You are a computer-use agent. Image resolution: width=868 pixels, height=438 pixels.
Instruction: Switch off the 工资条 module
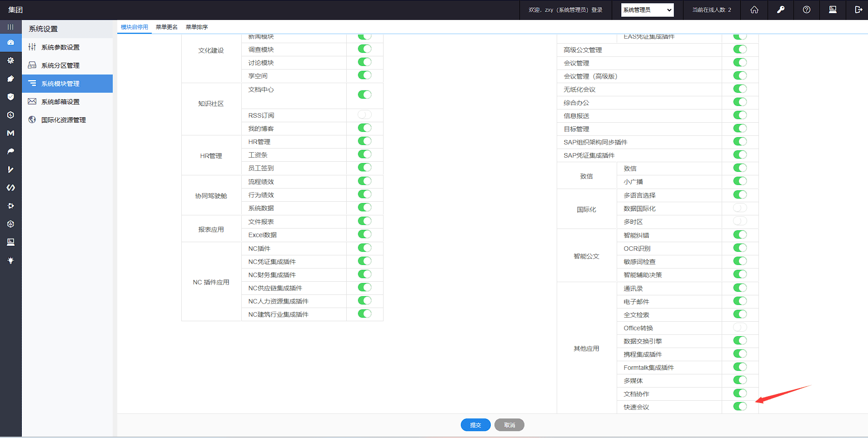pyautogui.click(x=364, y=154)
